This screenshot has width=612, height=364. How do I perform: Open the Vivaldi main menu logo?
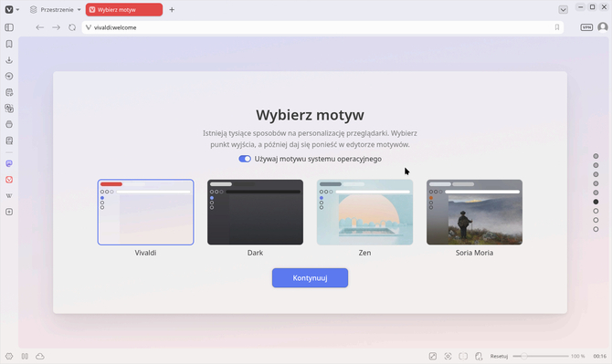click(x=9, y=9)
